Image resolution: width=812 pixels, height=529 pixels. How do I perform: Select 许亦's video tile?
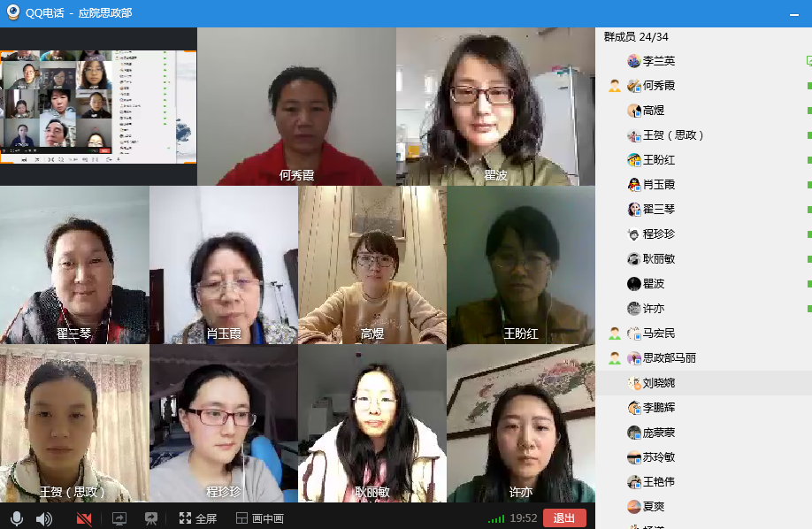pos(521,424)
